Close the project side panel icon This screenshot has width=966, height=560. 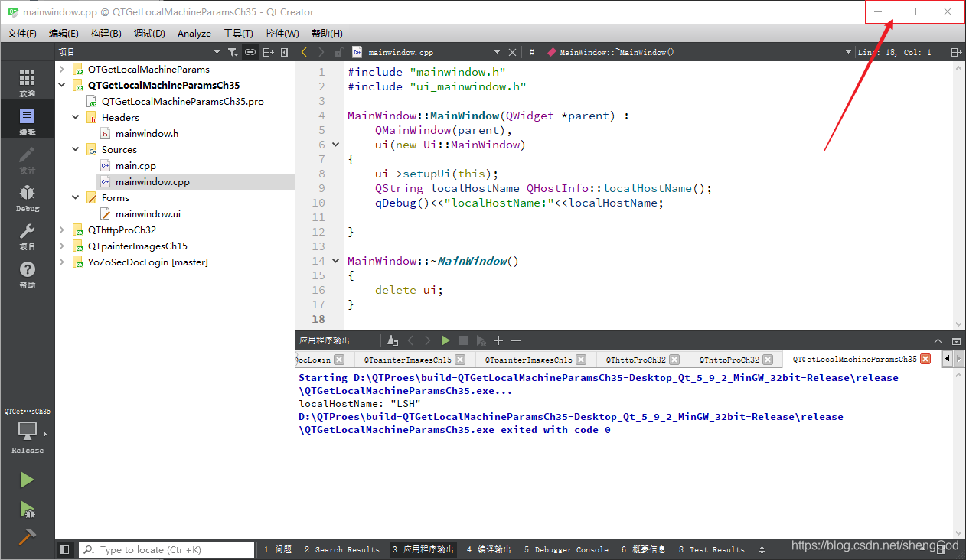click(x=285, y=52)
